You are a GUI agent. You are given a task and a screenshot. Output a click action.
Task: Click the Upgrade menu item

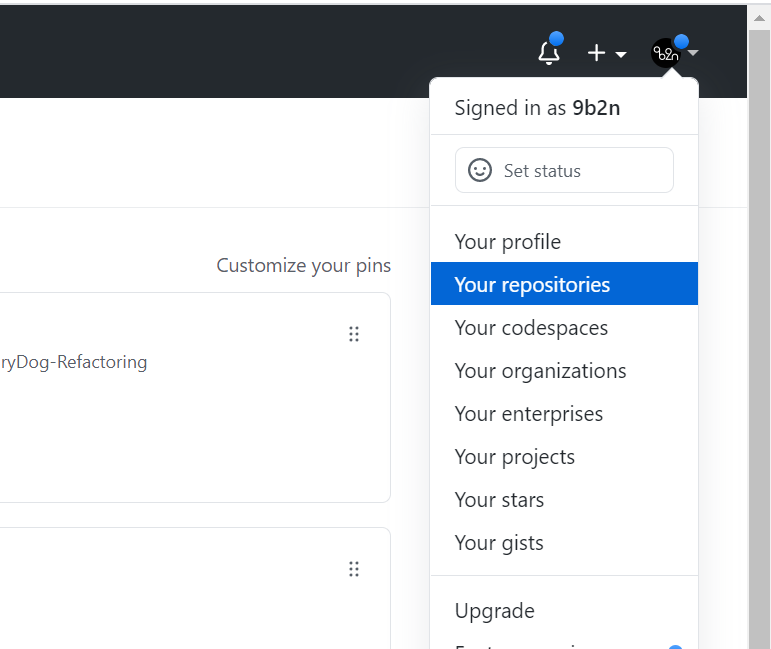coord(564,610)
